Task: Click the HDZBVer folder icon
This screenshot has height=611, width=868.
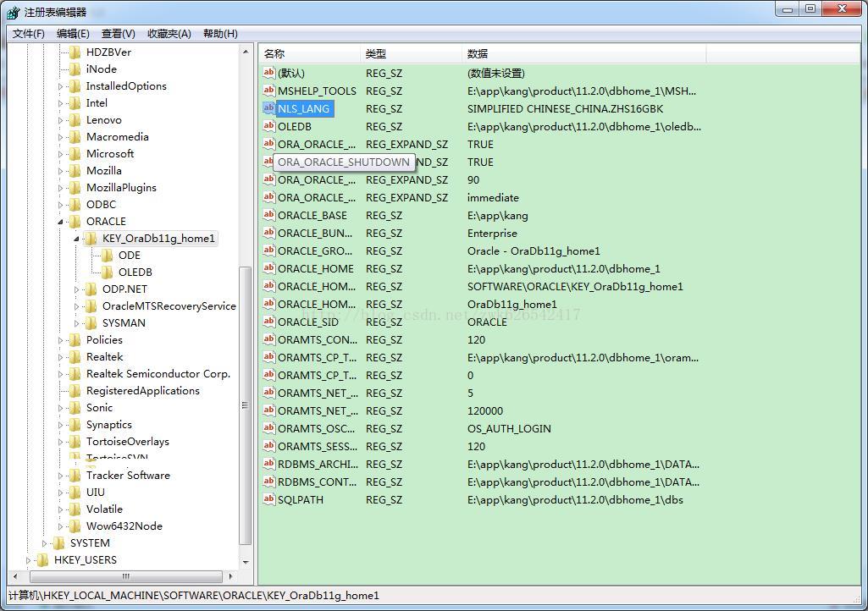Action: point(75,52)
